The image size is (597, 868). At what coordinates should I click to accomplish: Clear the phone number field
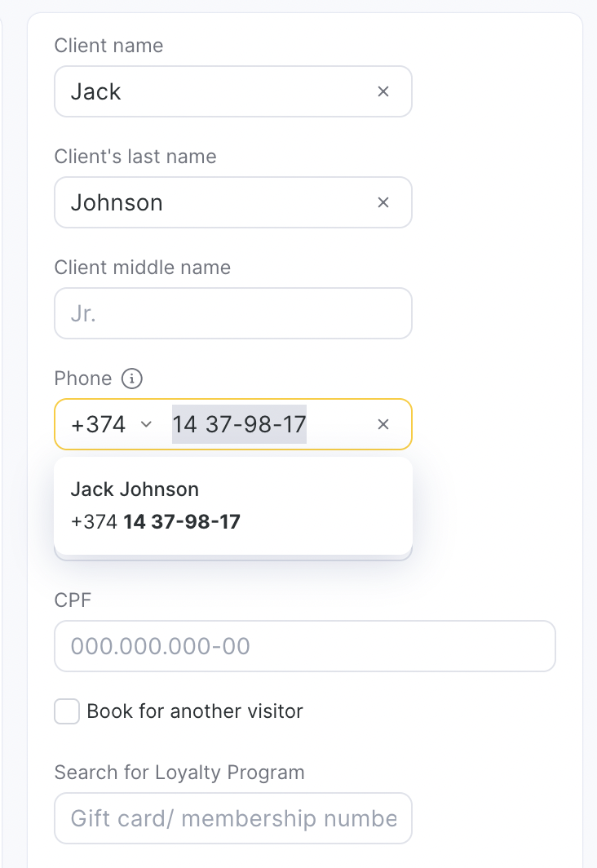coord(383,425)
